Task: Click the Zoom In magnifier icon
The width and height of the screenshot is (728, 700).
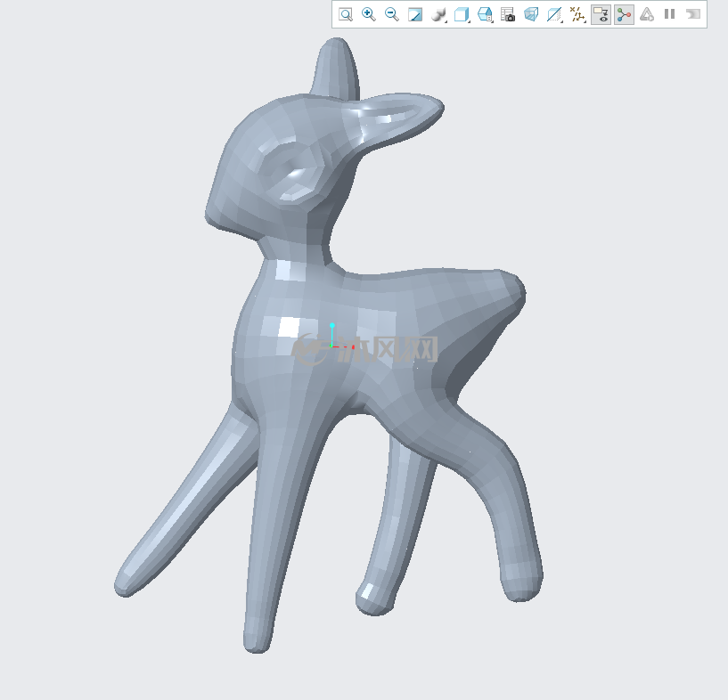Action: (x=369, y=14)
